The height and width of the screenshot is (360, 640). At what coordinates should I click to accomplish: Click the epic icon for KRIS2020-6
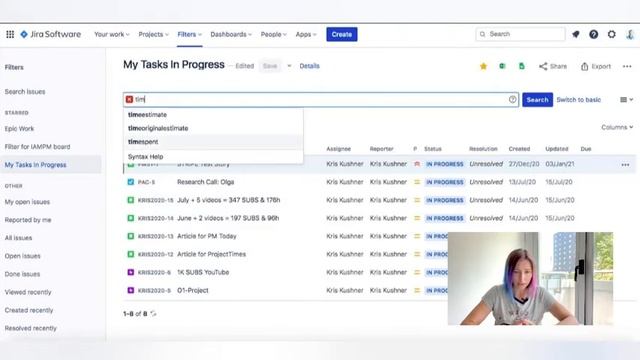pos(131,272)
